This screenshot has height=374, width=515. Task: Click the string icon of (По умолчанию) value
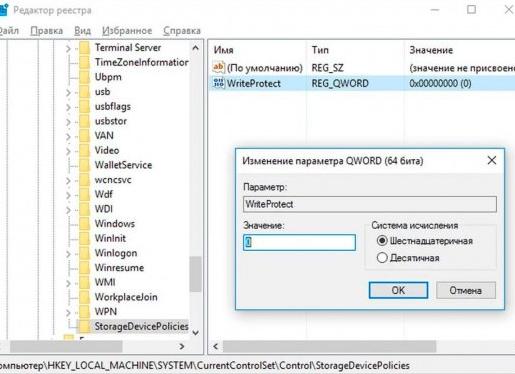(219, 68)
